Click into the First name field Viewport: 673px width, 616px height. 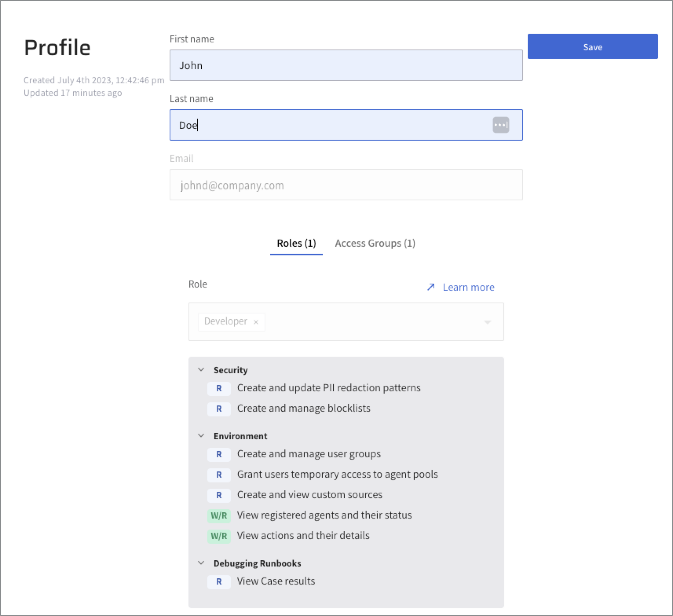(346, 65)
